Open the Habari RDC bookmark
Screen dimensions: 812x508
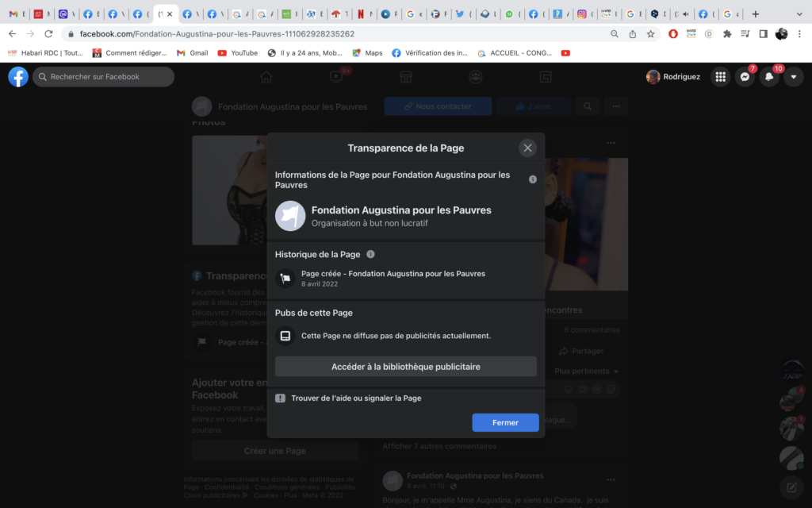pos(45,53)
